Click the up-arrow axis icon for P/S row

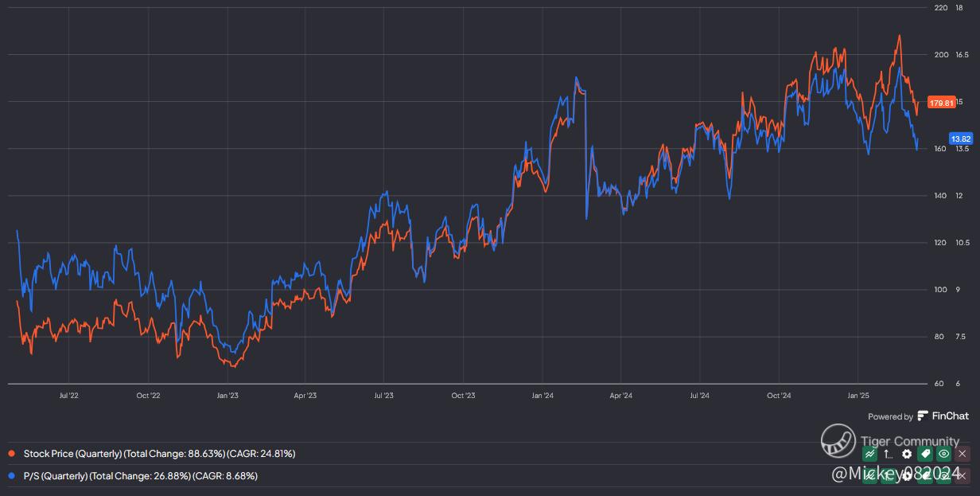889,475
